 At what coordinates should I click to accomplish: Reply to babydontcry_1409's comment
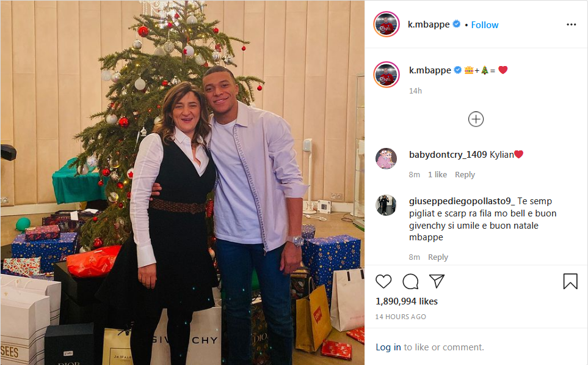pos(465,175)
